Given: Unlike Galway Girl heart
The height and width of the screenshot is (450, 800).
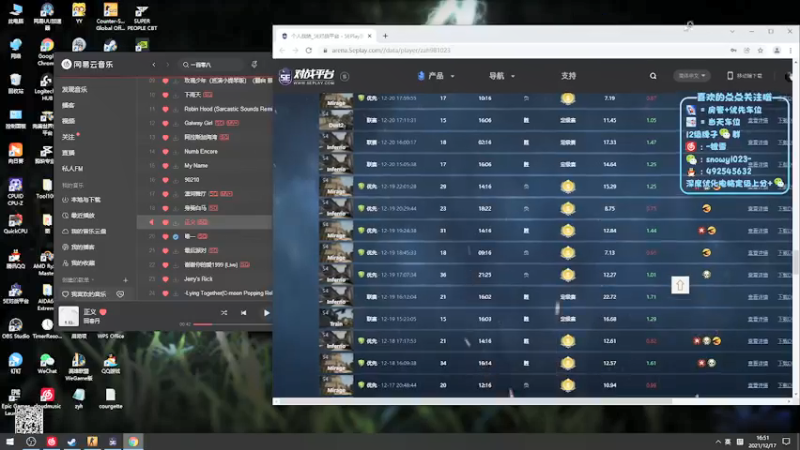Looking at the screenshot, I should (165, 123).
